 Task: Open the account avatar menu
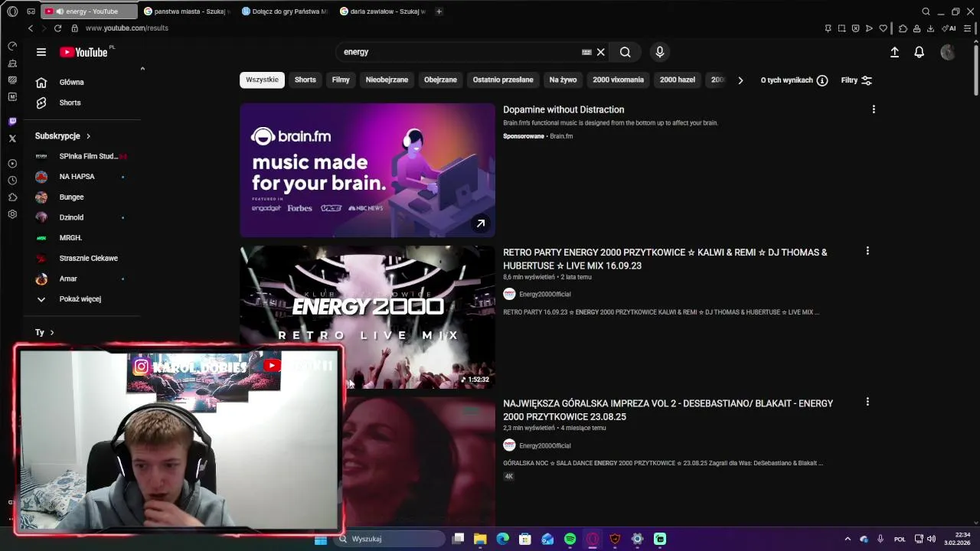pos(948,52)
